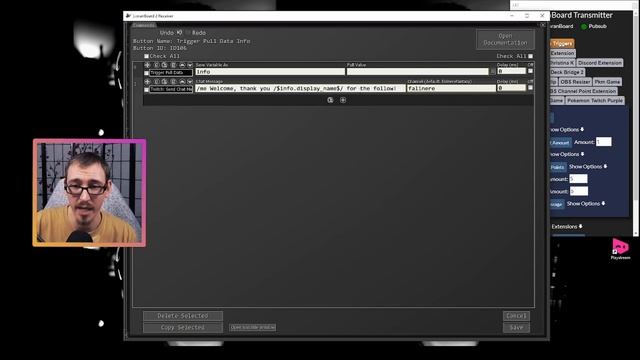
Task: Open the Twitch: Send Chat Message command selector
Action: [x=171, y=89]
